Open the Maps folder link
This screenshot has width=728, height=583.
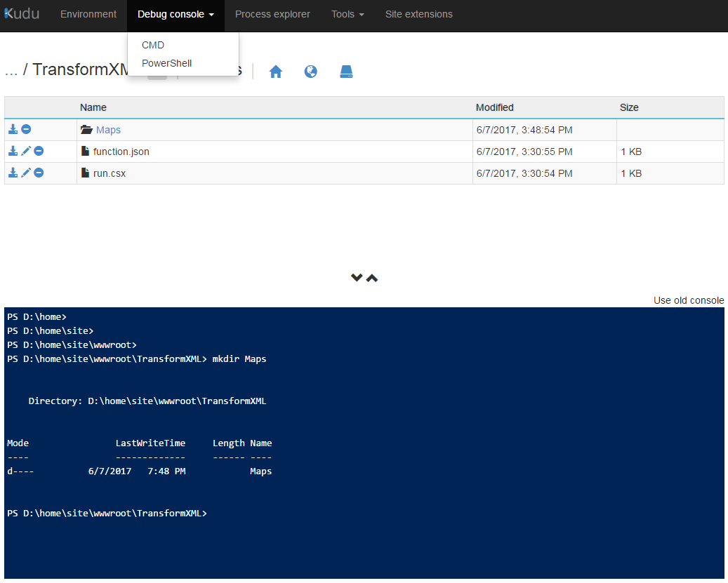(x=108, y=130)
